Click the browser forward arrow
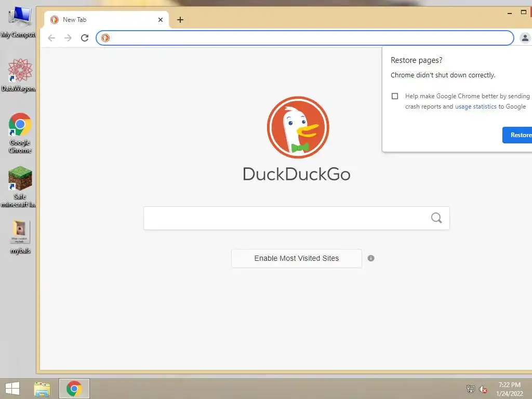Image resolution: width=532 pixels, height=399 pixels. coord(68,38)
